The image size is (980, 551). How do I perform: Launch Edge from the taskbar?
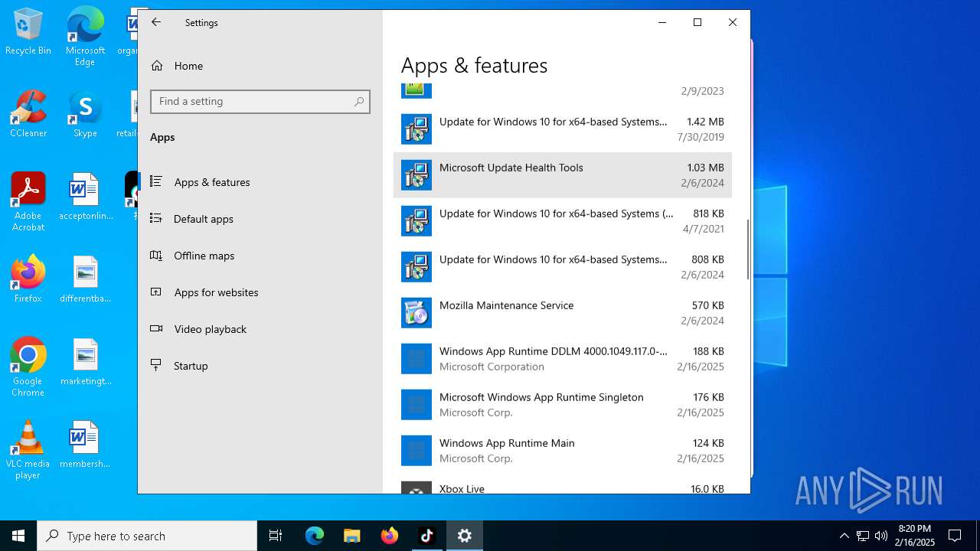point(315,536)
